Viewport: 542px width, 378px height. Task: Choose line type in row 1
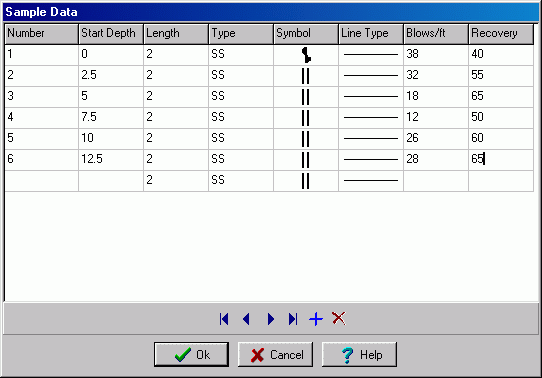[x=371, y=55]
